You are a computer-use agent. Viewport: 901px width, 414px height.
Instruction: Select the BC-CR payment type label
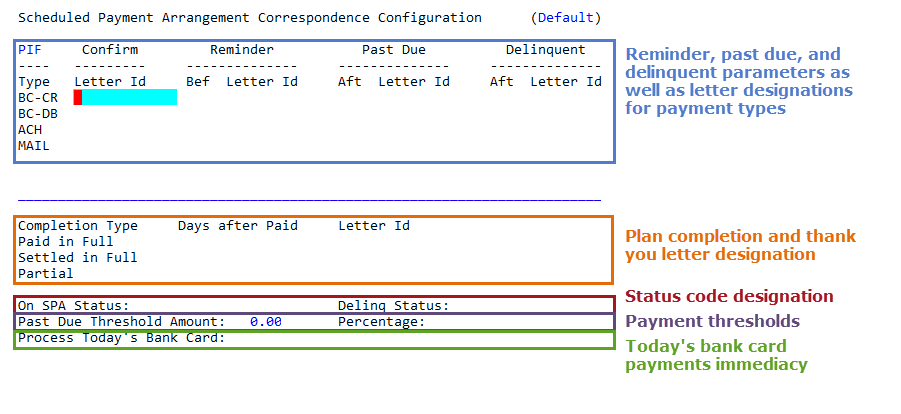(38, 98)
